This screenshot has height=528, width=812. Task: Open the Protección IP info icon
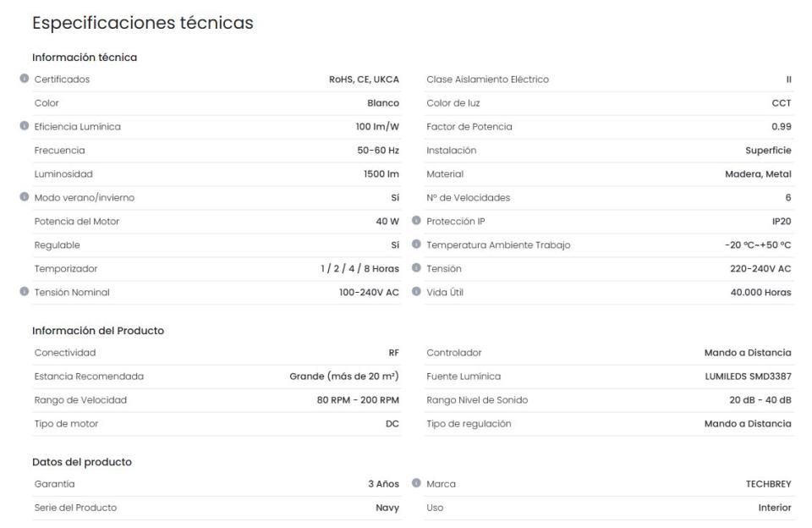[x=416, y=220]
